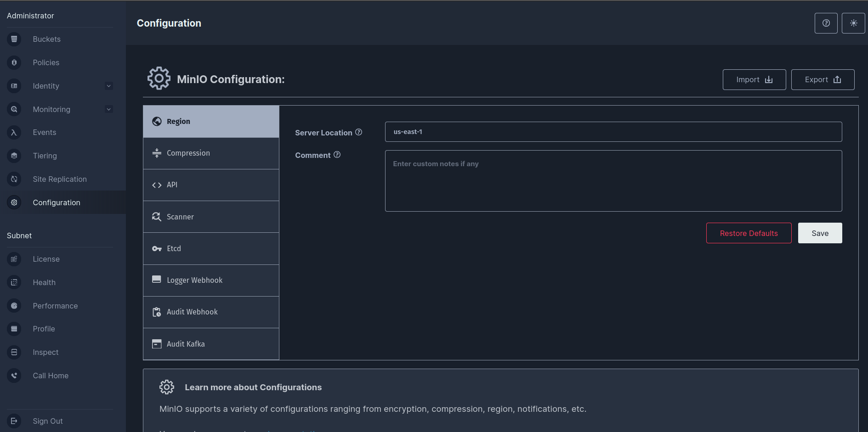
Task: Click the Identity sidebar icon
Action: (x=14, y=86)
